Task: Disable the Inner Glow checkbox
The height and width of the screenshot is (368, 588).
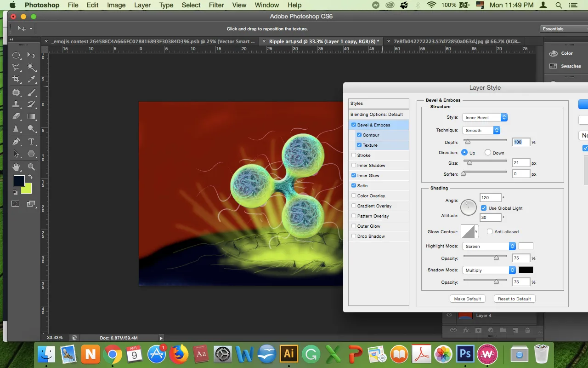Action: (x=354, y=175)
